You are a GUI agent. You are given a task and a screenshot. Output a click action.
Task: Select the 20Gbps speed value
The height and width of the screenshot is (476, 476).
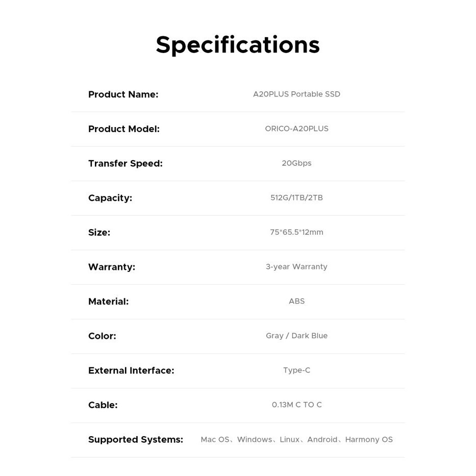(x=296, y=163)
